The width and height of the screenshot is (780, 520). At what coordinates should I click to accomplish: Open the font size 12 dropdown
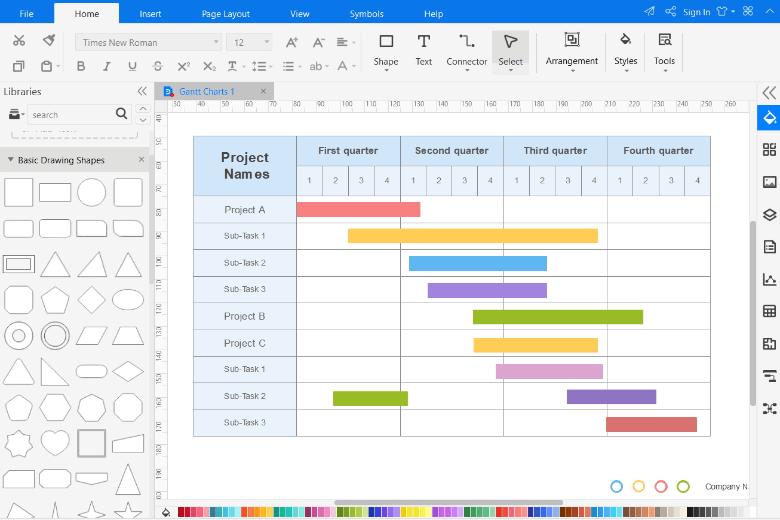249,42
